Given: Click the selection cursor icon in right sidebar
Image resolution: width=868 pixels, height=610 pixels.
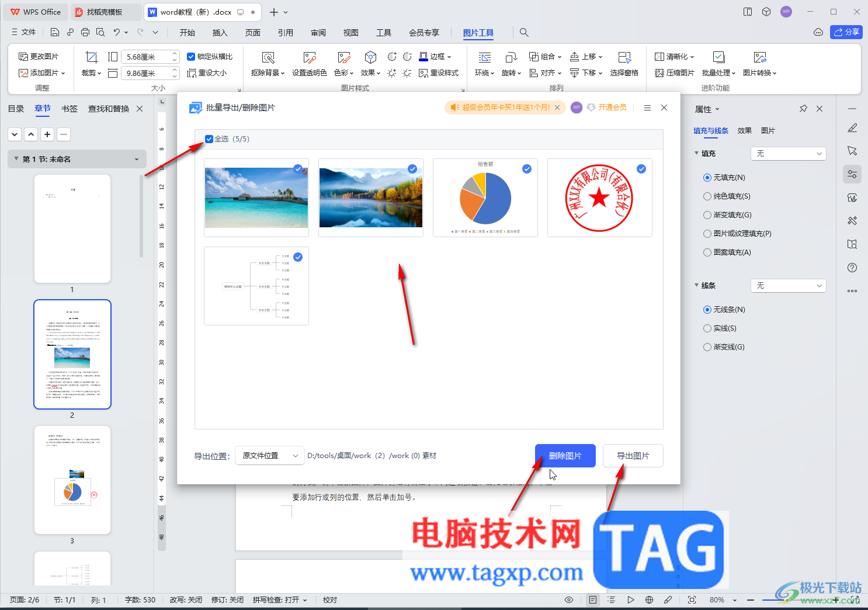Looking at the screenshot, I should [x=852, y=151].
